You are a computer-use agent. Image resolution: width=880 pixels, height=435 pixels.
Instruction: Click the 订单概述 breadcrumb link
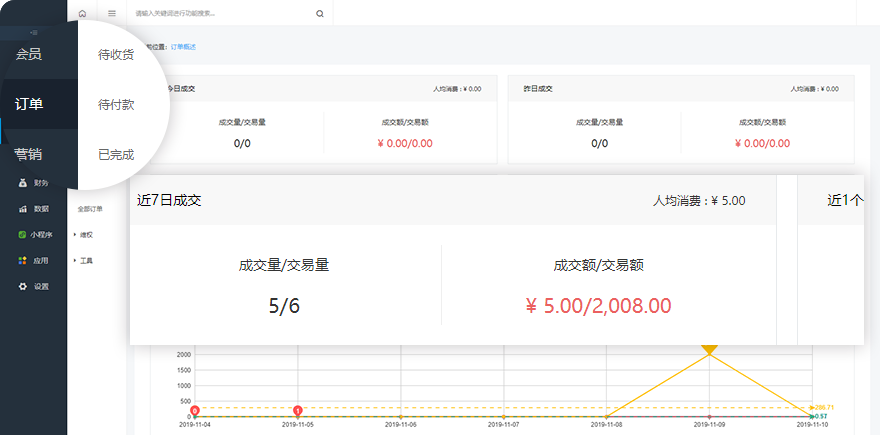coord(184,47)
